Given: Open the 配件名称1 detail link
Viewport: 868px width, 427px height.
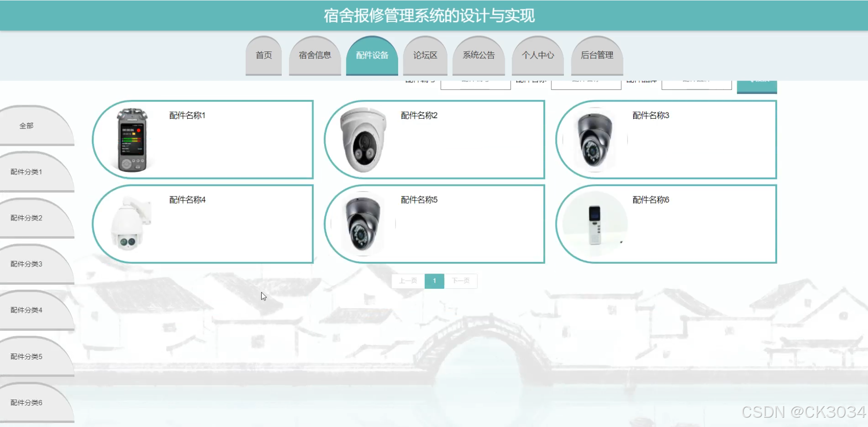Looking at the screenshot, I should click(187, 115).
